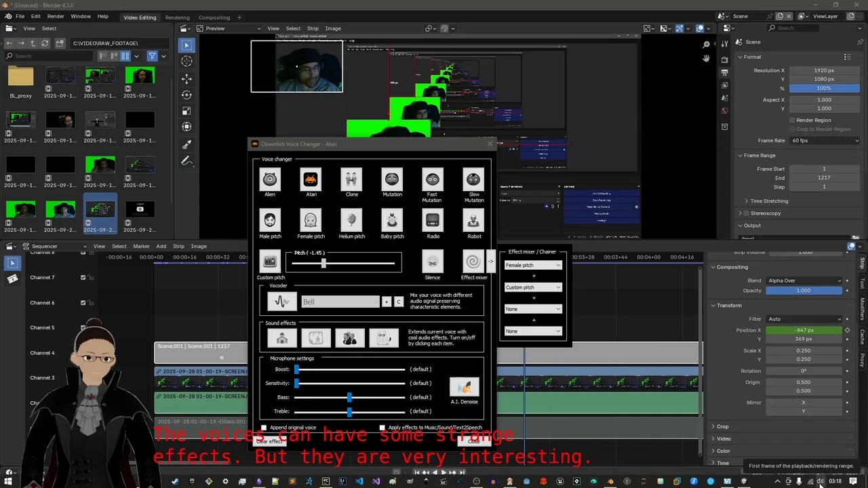Expand the Crop section in strip properties

click(723, 426)
